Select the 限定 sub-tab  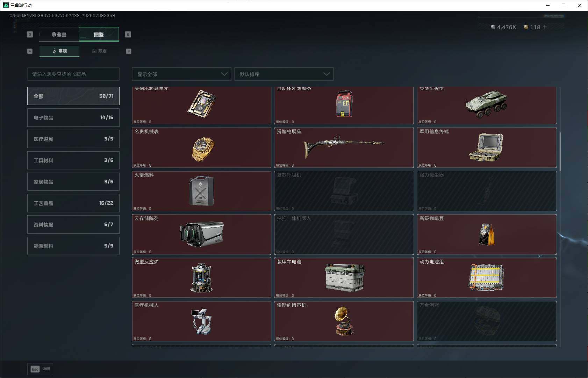(x=99, y=51)
